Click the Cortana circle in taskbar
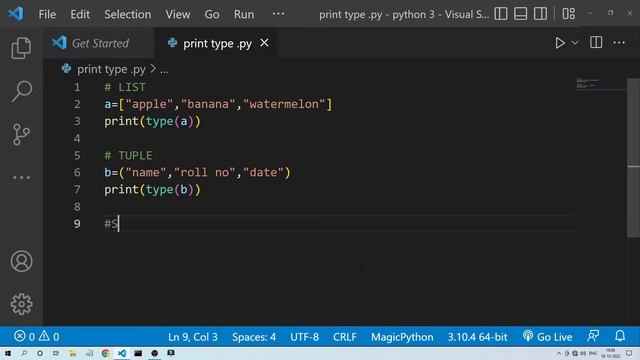The image size is (640, 360). click(40, 353)
